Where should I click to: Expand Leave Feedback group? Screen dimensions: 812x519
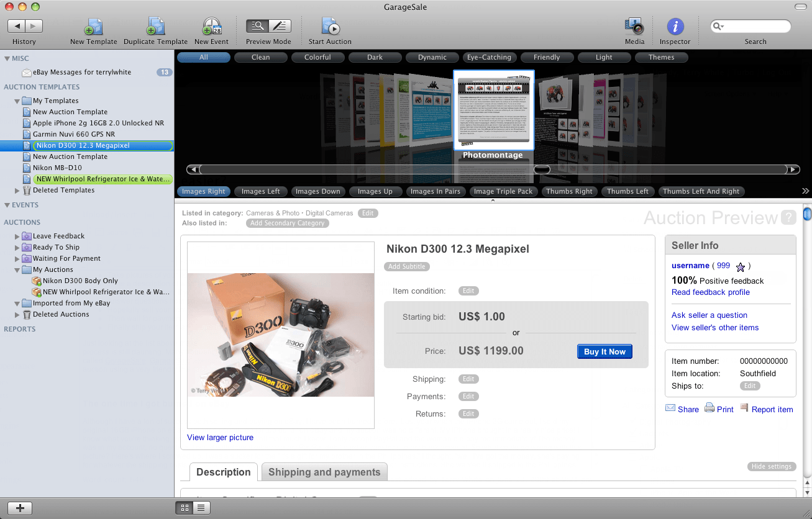pos(17,236)
